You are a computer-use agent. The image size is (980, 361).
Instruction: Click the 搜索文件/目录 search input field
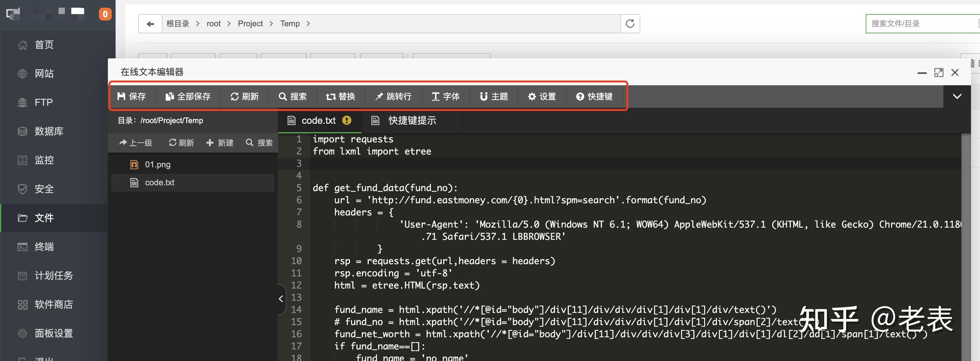click(921, 23)
